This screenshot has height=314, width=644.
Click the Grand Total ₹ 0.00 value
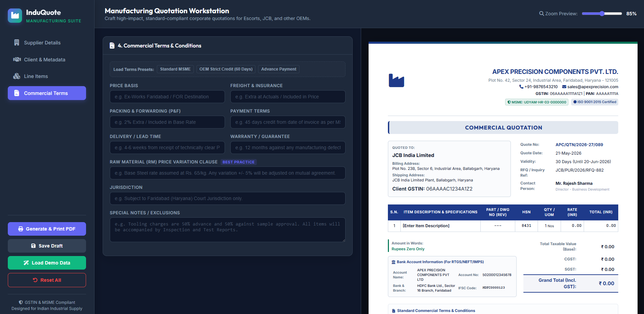coord(606,283)
